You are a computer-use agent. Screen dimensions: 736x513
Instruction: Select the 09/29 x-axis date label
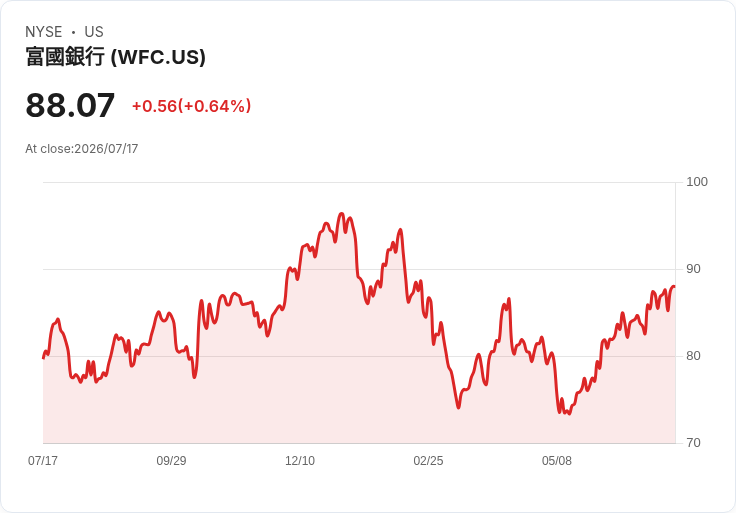171,460
